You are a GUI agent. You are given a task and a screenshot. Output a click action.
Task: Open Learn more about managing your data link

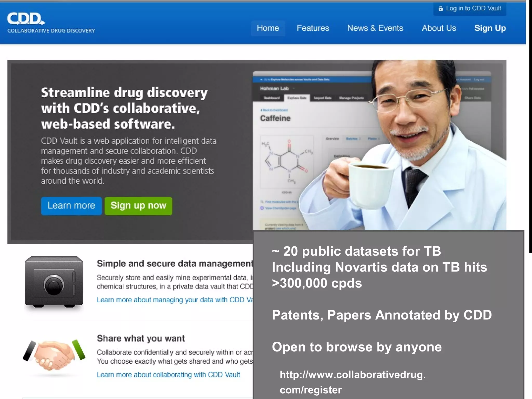pos(175,300)
